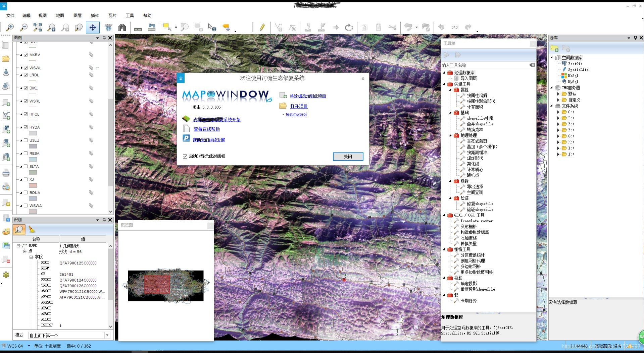Screen dimensions: 644x353
Task: Activate the Pan tool
Action: (93, 27)
